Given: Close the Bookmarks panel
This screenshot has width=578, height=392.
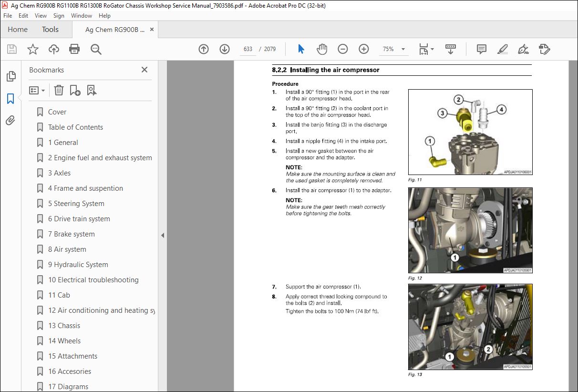Looking at the screenshot, I should 144,70.
